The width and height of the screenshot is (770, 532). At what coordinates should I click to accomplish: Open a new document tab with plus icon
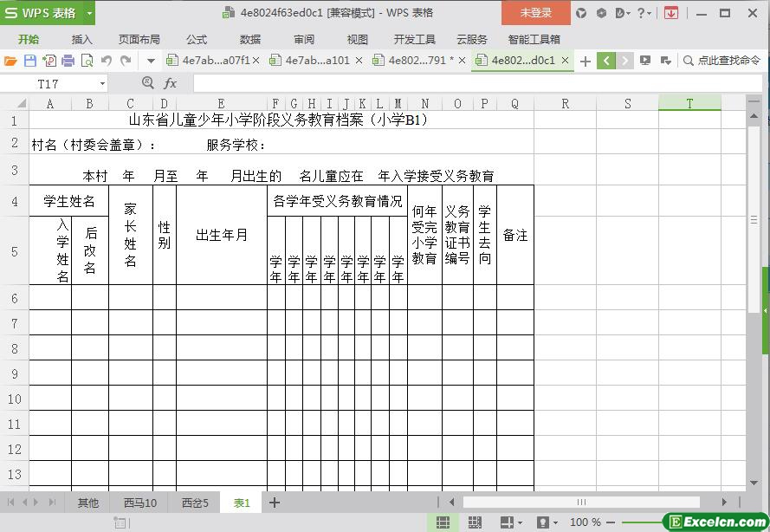pyautogui.click(x=586, y=61)
